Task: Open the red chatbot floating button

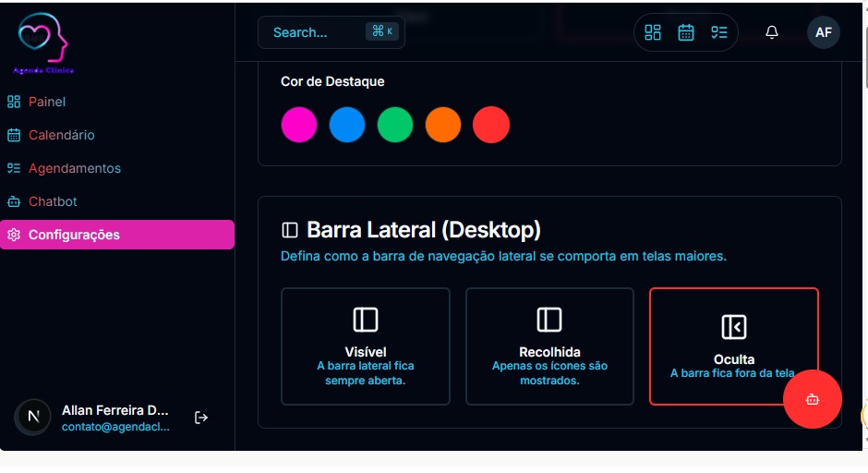Action: tap(812, 399)
